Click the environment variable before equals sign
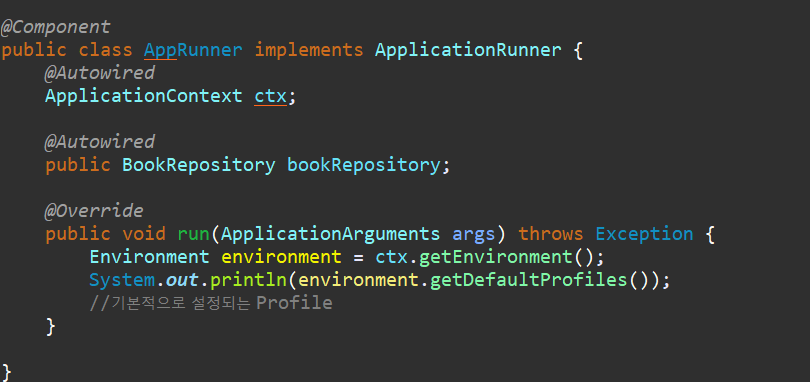810x382 pixels. coord(281,256)
